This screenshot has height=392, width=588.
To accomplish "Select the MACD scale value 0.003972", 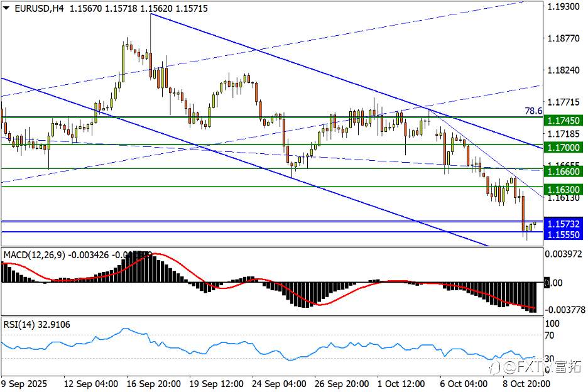I will coord(563,254).
